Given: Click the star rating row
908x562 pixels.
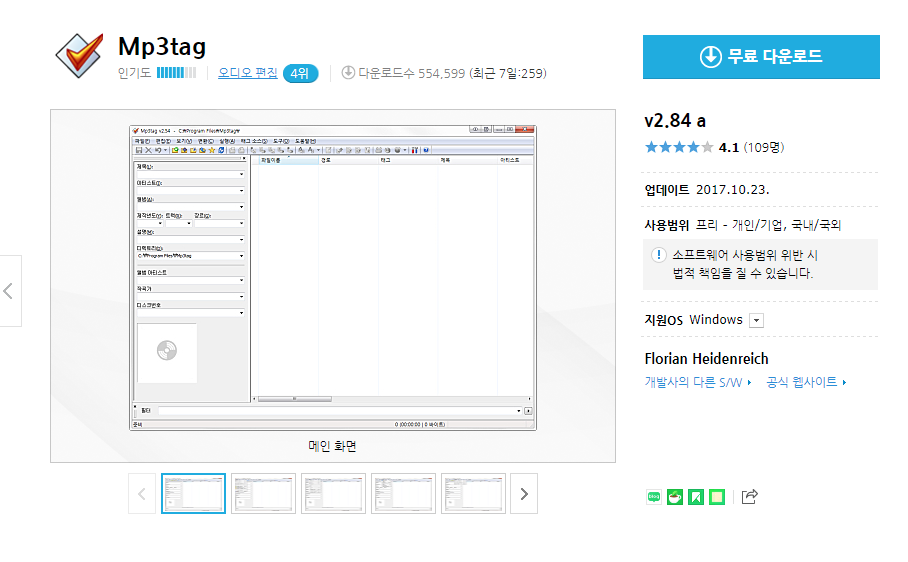Looking at the screenshot, I should pos(679,147).
